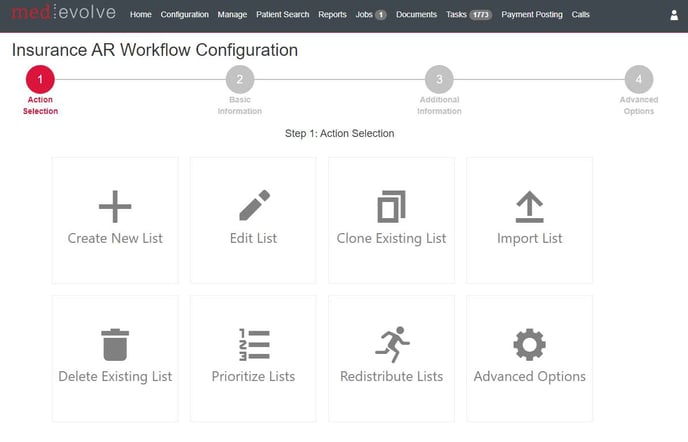The image size is (688, 442).
Task: Click the Jobs link with badge
Action: click(370, 15)
